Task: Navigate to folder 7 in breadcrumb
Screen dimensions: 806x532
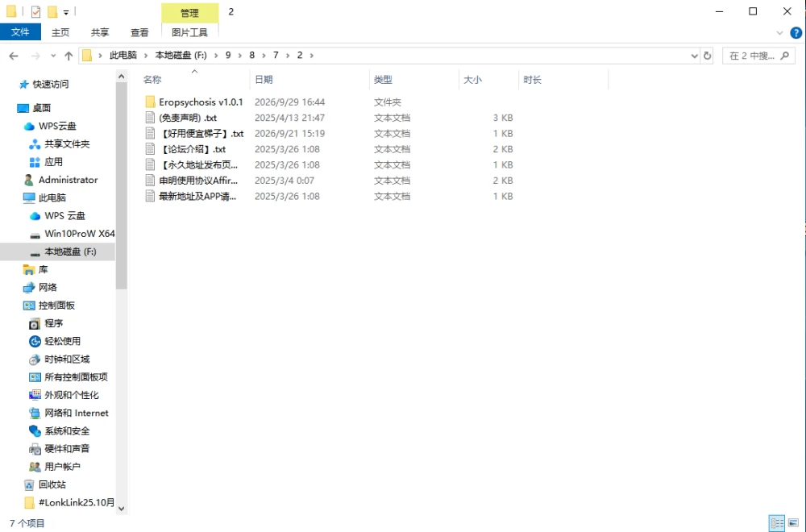Action: [276, 55]
